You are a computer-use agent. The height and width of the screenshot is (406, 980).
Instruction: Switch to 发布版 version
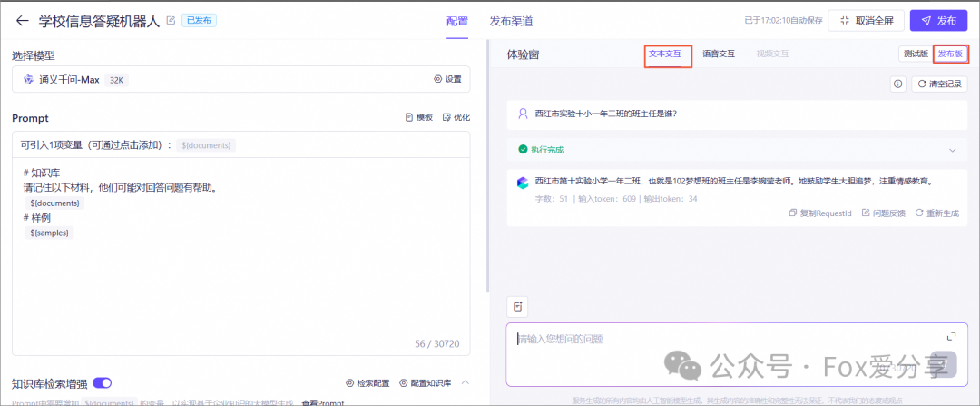[951, 54]
